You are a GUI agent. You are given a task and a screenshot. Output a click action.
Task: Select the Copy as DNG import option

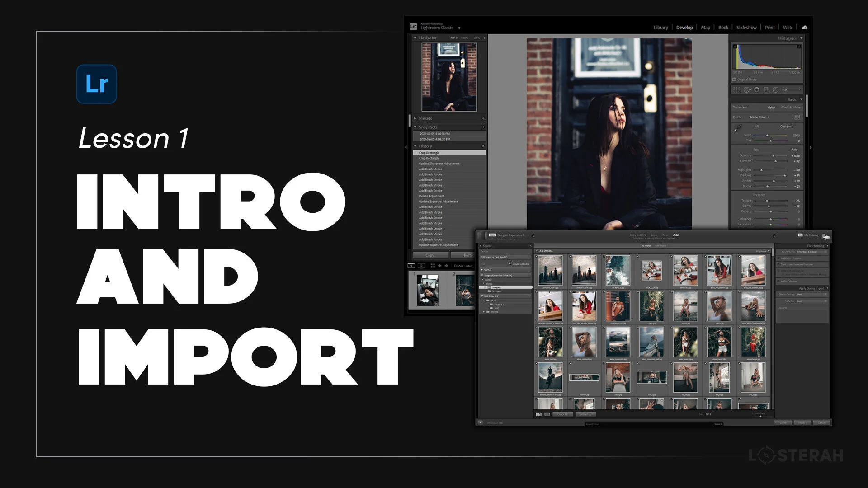[637, 235]
